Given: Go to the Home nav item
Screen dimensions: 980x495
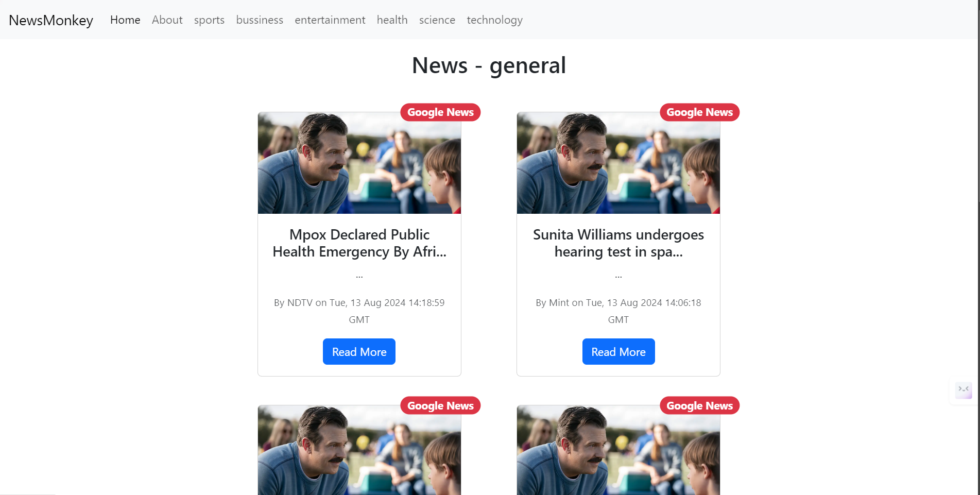Looking at the screenshot, I should click(x=125, y=20).
